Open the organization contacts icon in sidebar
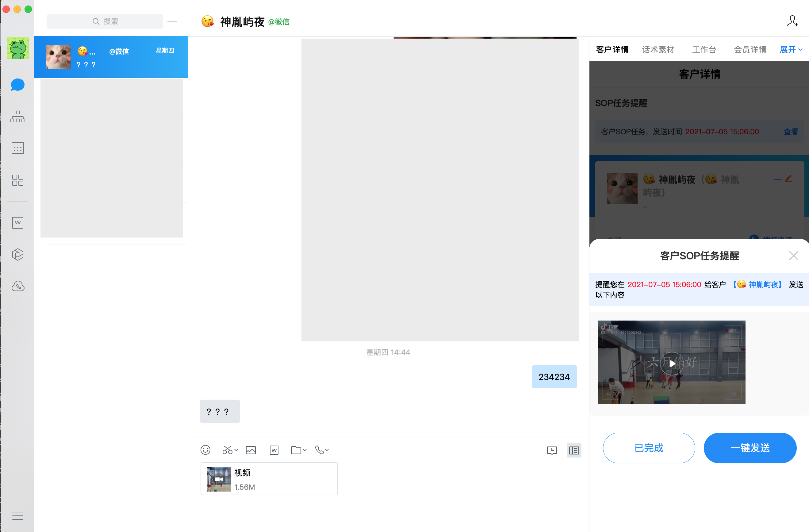Screen dimensions: 809x532 pyautogui.click(x=18, y=116)
